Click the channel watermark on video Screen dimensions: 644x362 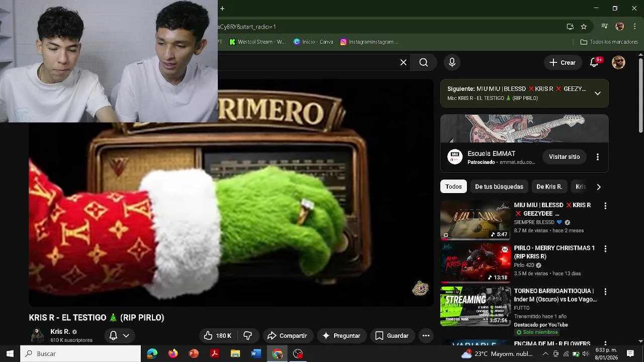pyautogui.click(x=420, y=288)
